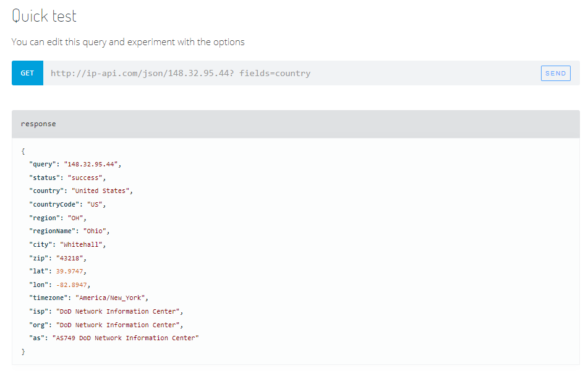Click the SEND button
Image resolution: width=588 pixels, height=373 pixels.
tap(555, 73)
